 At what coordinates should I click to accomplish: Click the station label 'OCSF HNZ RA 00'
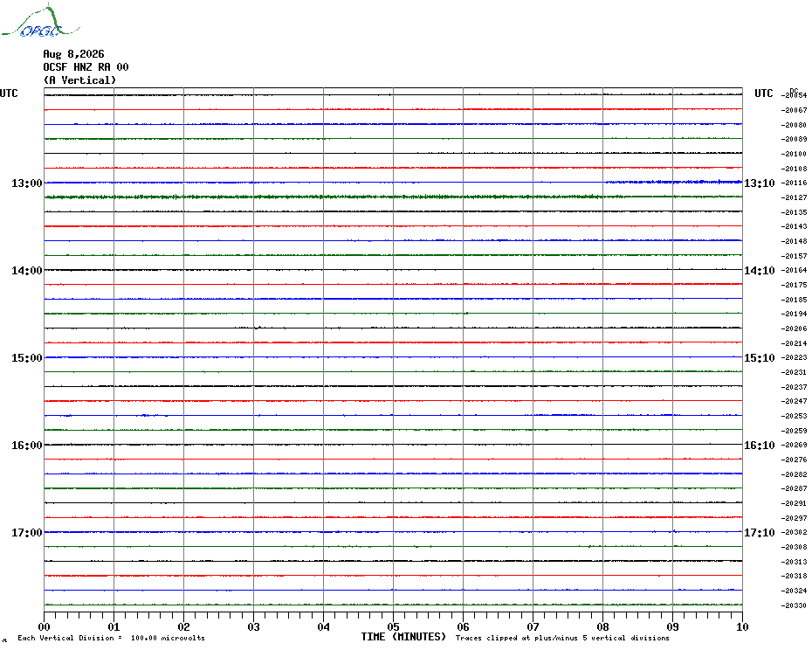click(86, 67)
